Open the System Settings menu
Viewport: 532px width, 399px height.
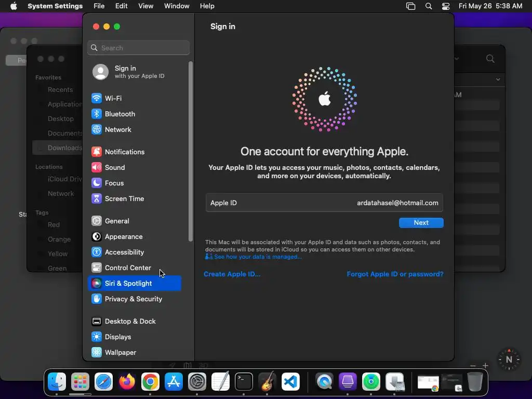[x=55, y=6]
